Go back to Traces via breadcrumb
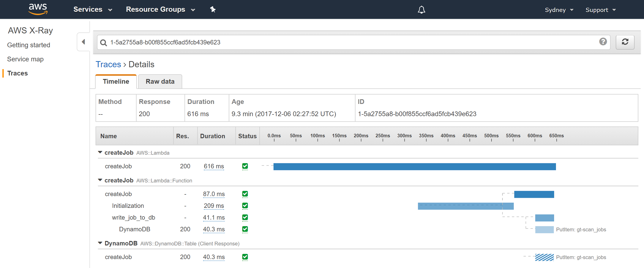The image size is (644, 268). point(108,64)
